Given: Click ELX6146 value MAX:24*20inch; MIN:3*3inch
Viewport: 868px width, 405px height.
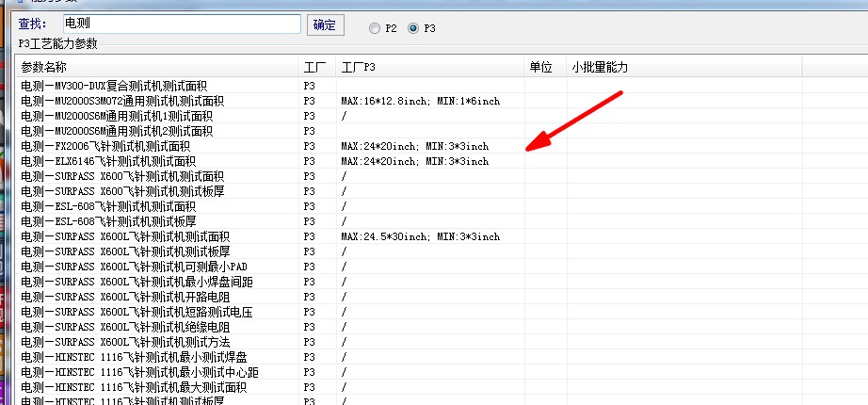Looking at the screenshot, I should pos(414,161).
